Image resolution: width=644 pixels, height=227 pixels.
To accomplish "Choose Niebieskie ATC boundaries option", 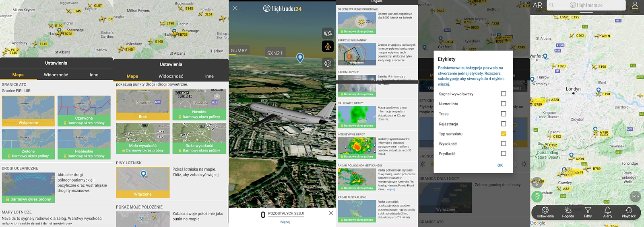I will (x=84, y=144).
